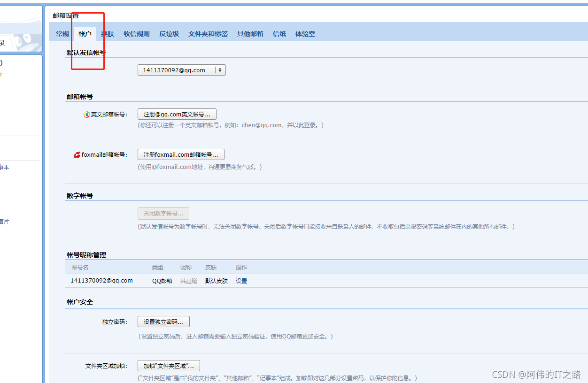Click the 设置独立密码 button
Screen dimensions: 588x383
pos(163,322)
